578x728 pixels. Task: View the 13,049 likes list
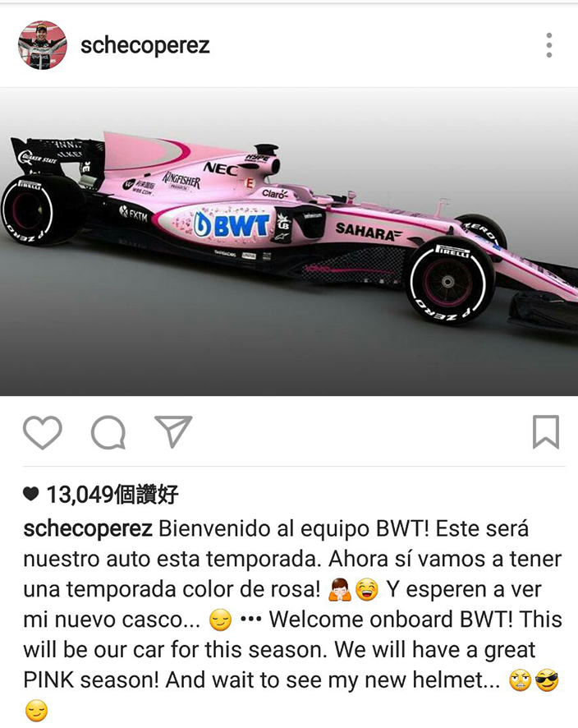(112, 495)
